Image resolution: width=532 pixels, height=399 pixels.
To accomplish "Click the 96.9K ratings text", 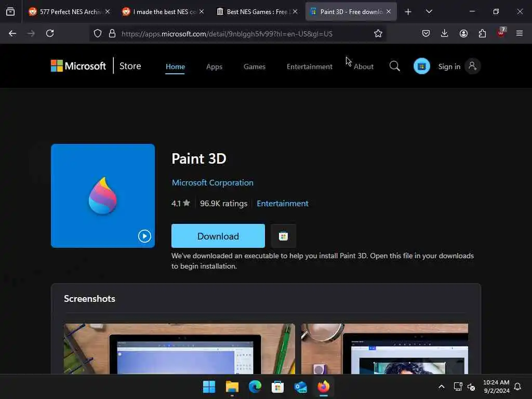I will pyautogui.click(x=223, y=203).
